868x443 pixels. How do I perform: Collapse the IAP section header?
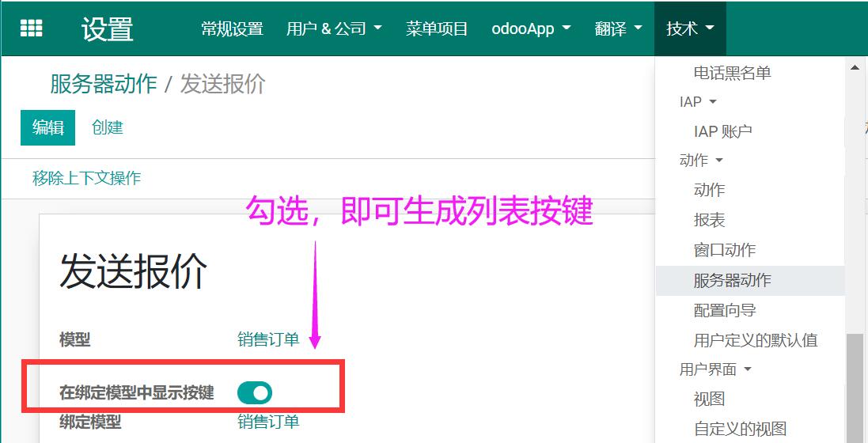[x=698, y=102]
